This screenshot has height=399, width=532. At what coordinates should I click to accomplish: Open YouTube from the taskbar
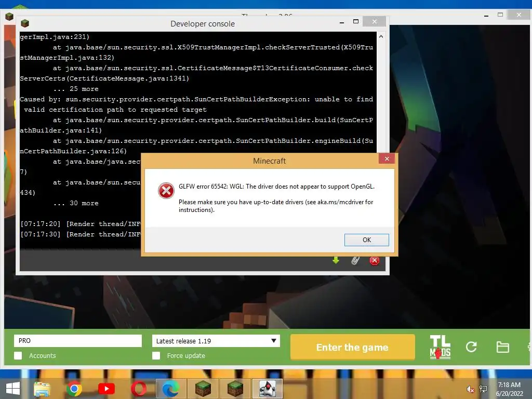[x=106, y=389]
